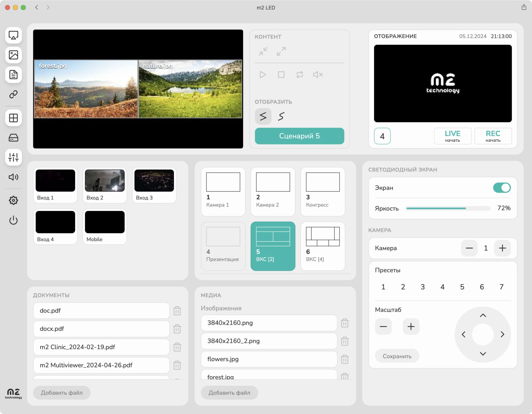
Task: Start LIVE broadcast
Action: coord(453,136)
